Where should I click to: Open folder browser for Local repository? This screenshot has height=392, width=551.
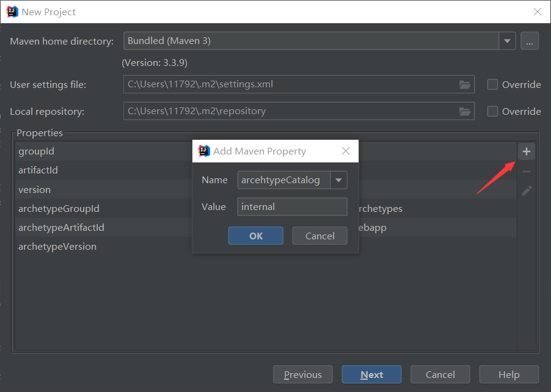pyautogui.click(x=464, y=111)
